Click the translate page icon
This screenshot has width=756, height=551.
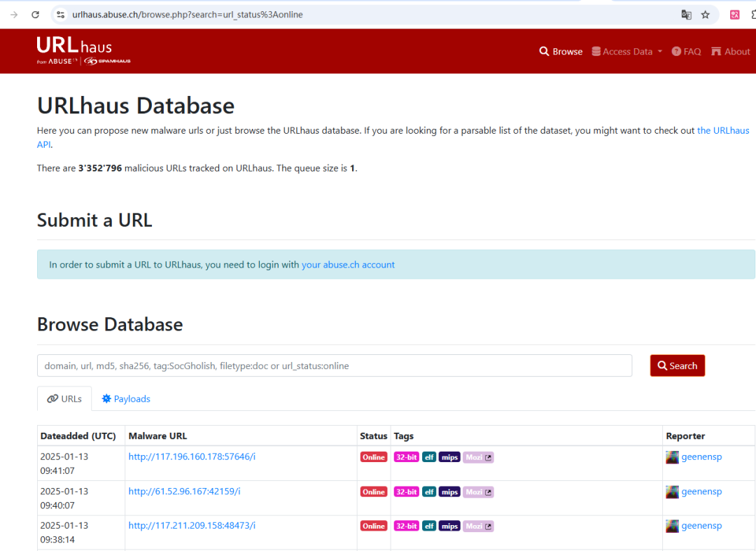[686, 15]
